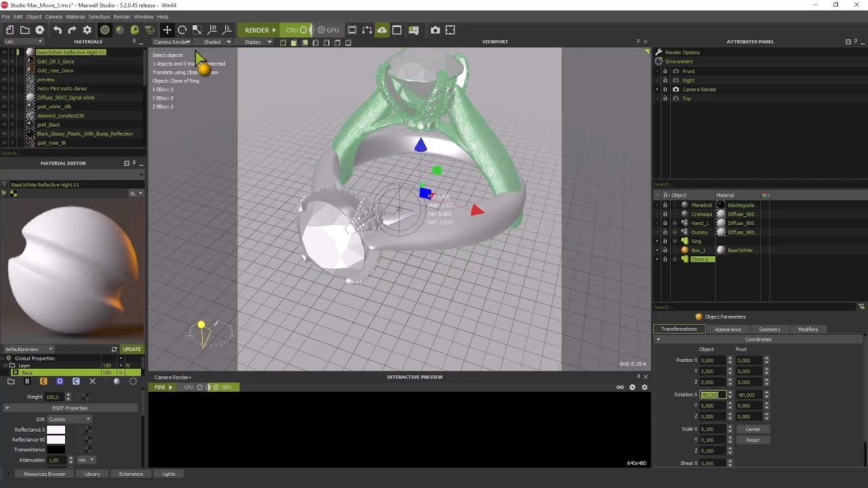Open the IOR Custom dropdown
868x488 pixels.
click(x=69, y=420)
